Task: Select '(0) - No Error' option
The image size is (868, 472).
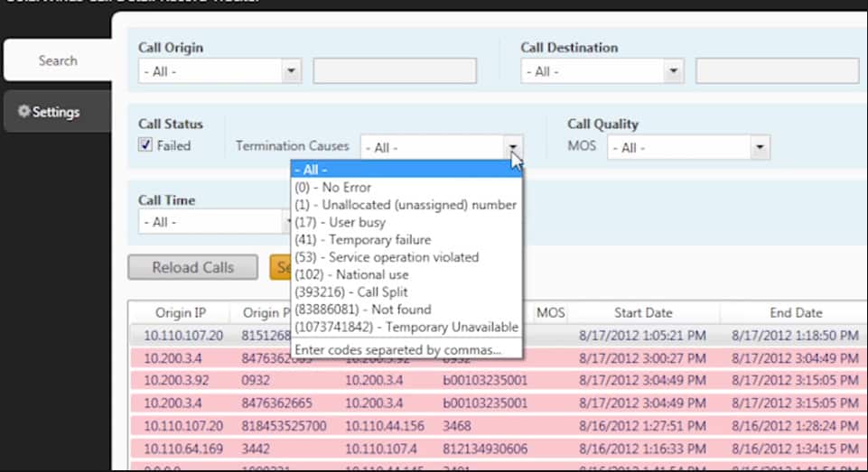Action: tap(406, 187)
